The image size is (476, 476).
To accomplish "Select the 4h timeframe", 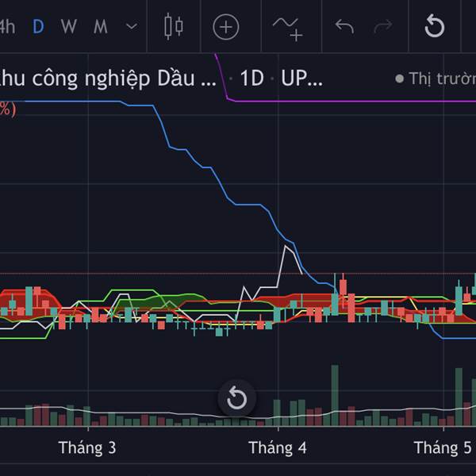I will [6, 27].
